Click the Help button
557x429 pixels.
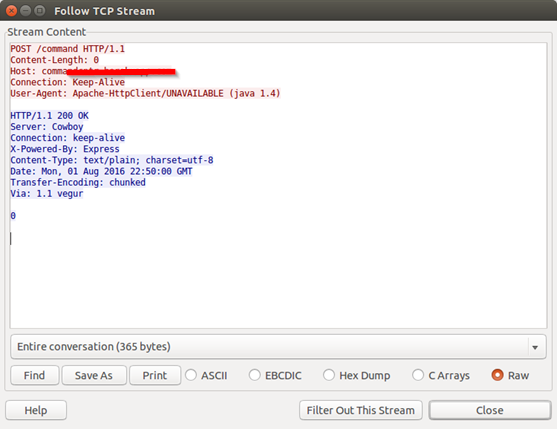click(36, 410)
